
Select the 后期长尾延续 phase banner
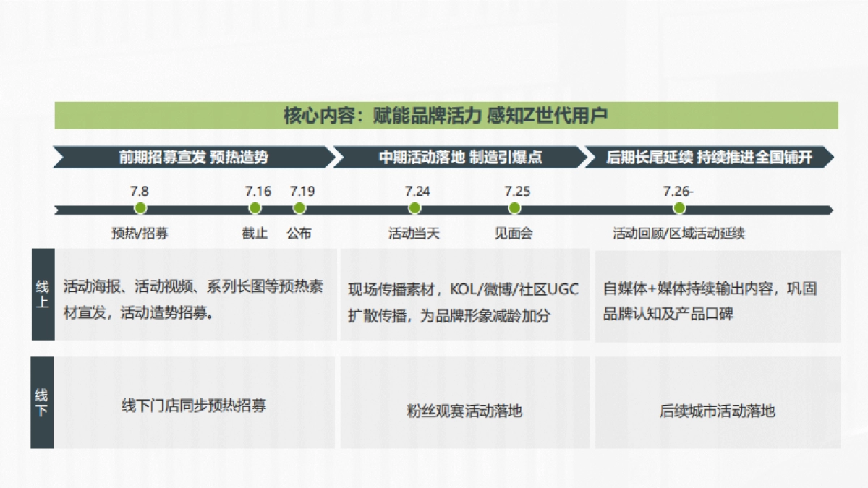pyautogui.click(x=709, y=155)
